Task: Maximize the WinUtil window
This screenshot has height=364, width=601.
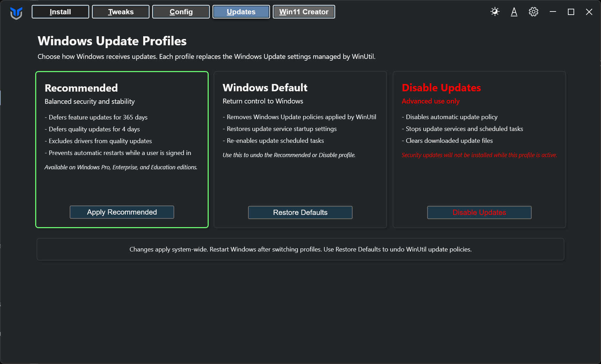Action: point(571,12)
